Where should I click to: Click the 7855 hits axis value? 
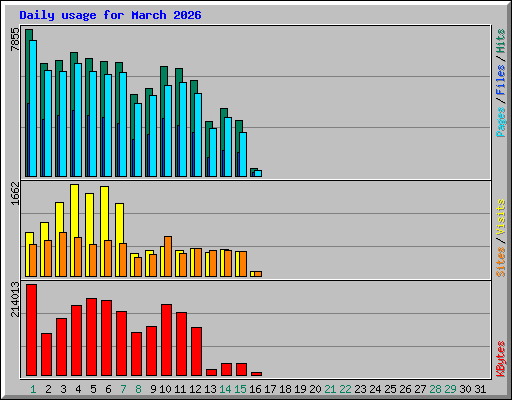click(x=15, y=40)
